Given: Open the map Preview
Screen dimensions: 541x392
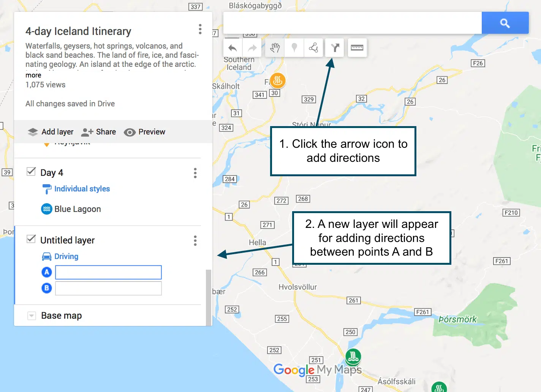Looking at the screenshot, I should (145, 132).
